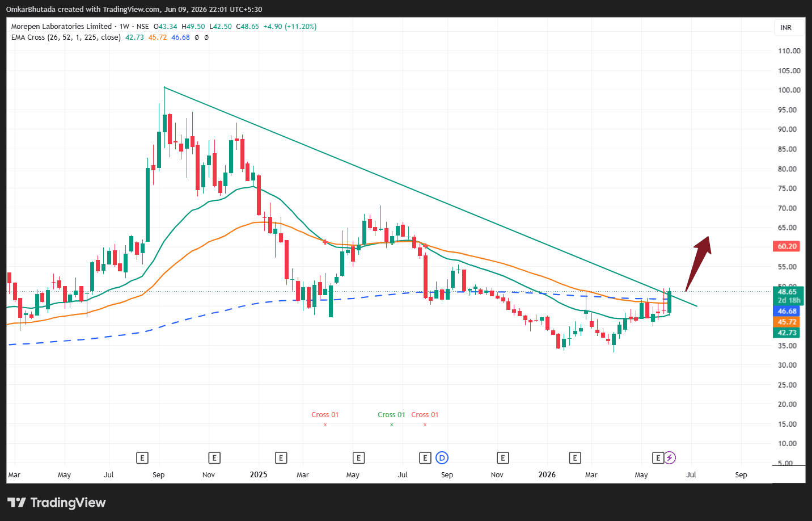
Task: Select the EMA Cross indicator legend
Action: 66,37
